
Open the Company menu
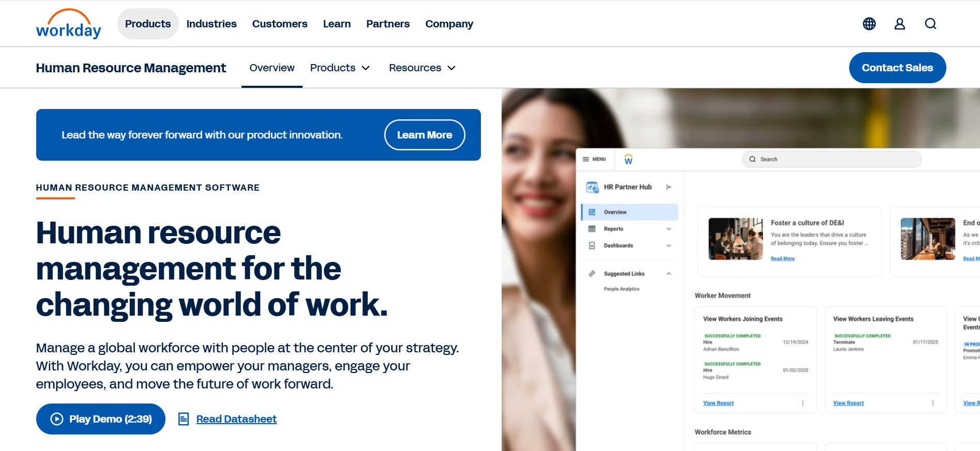[x=449, y=24]
